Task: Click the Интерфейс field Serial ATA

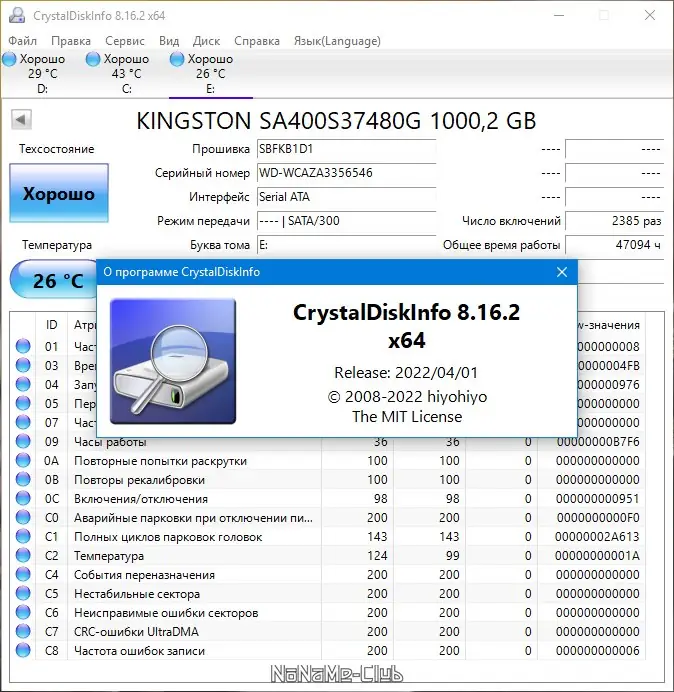Action: 346,196
